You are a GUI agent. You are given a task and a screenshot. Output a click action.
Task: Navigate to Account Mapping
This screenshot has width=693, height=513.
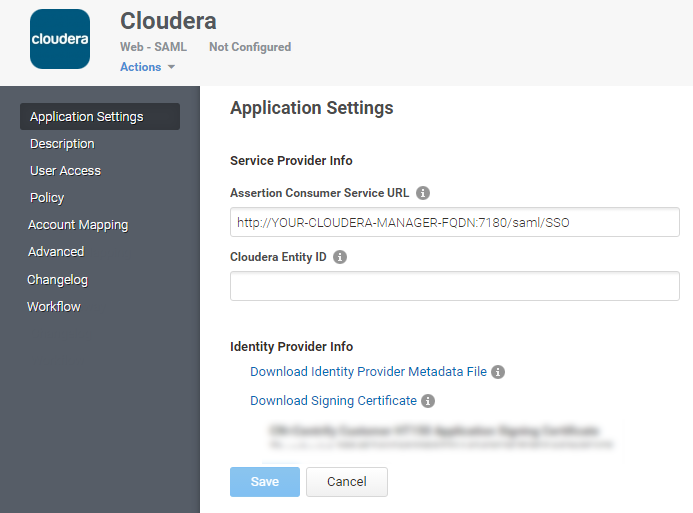pyautogui.click(x=78, y=225)
